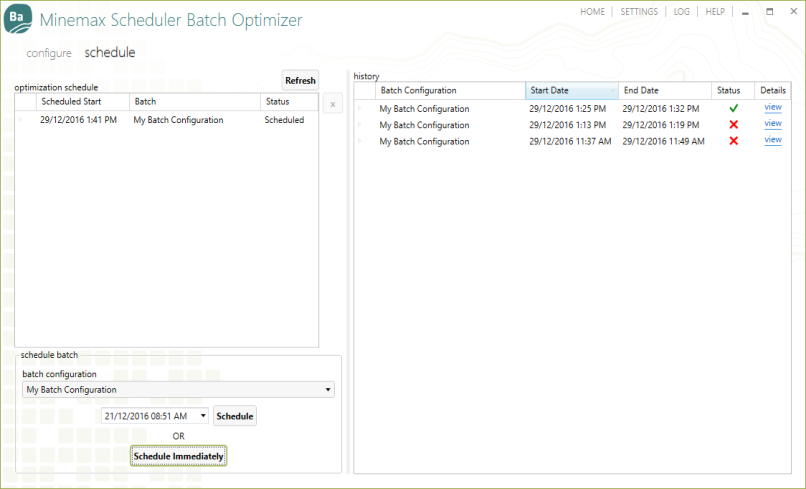Switch to the schedule tab

tap(110, 52)
